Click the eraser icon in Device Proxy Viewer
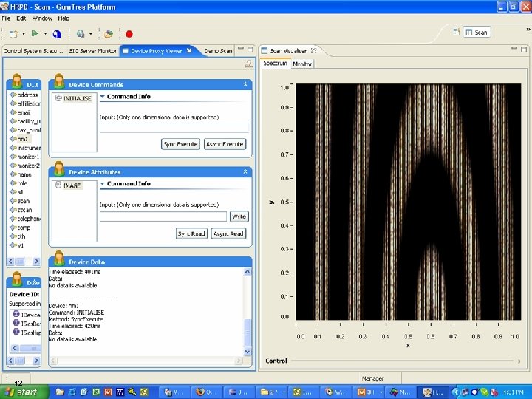This screenshot has width=532, height=399. click(x=249, y=64)
